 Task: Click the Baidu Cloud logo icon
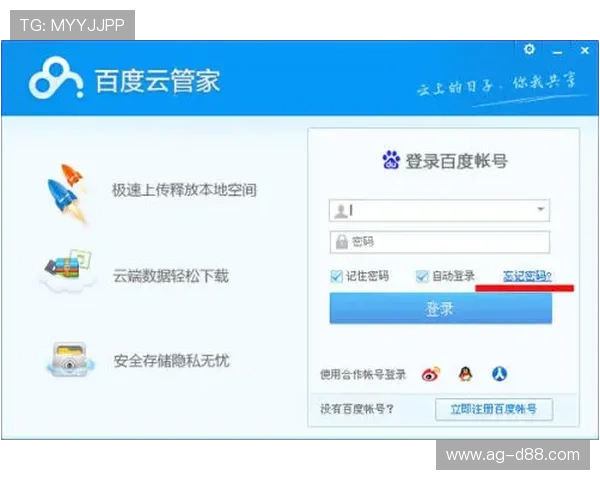coord(56,78)
